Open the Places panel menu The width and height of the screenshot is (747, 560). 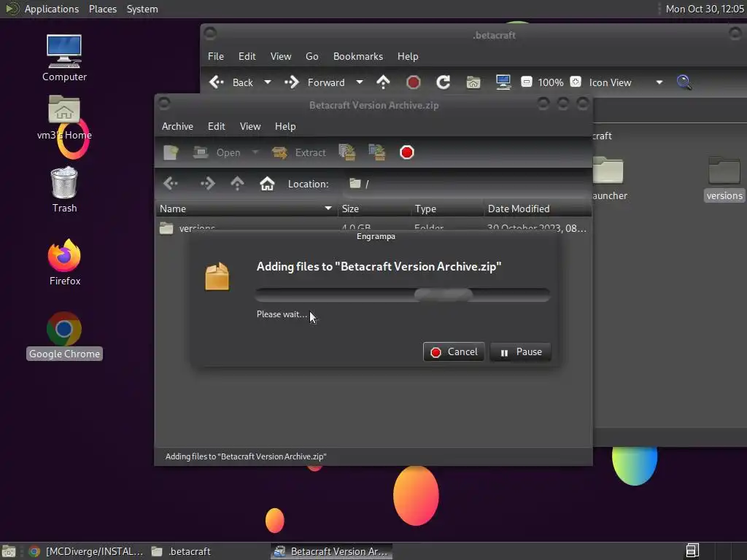[102, 9]
